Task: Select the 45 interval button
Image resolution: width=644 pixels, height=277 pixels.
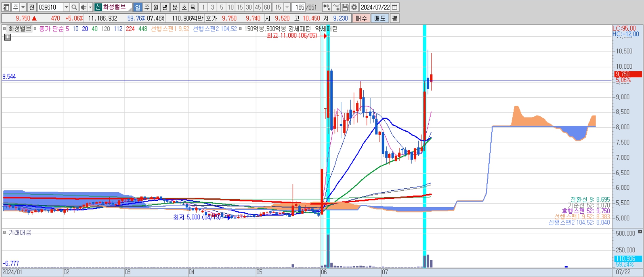Action: 258,7
